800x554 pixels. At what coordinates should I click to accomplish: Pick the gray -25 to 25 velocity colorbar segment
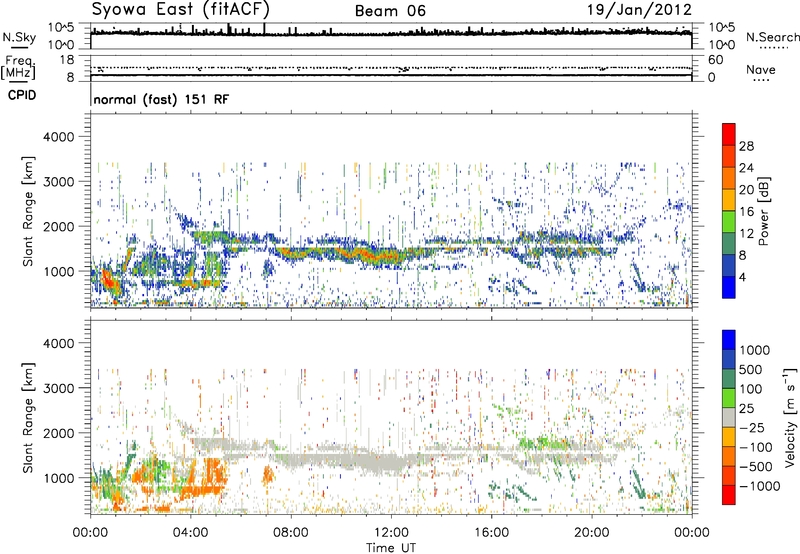729,417
